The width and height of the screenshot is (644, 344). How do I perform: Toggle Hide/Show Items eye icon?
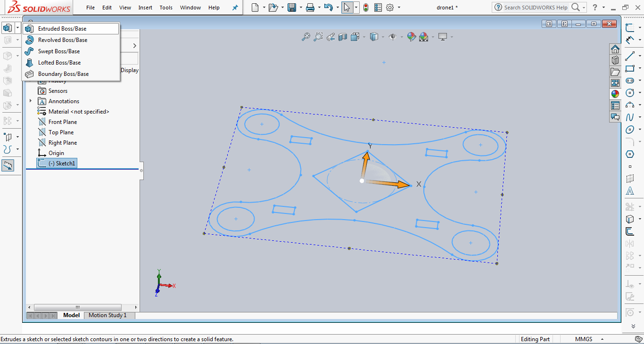(392, 37)
